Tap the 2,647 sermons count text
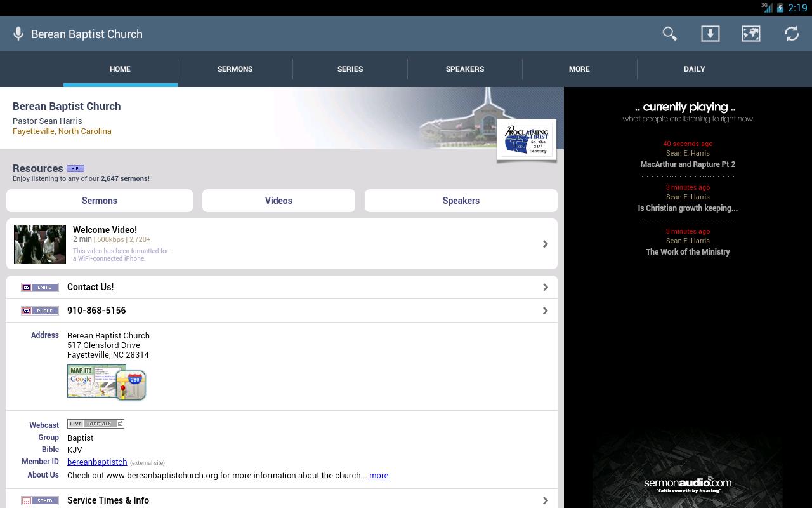Image resolution: width=812 pixels, height=508 pixels. [125, 178]
